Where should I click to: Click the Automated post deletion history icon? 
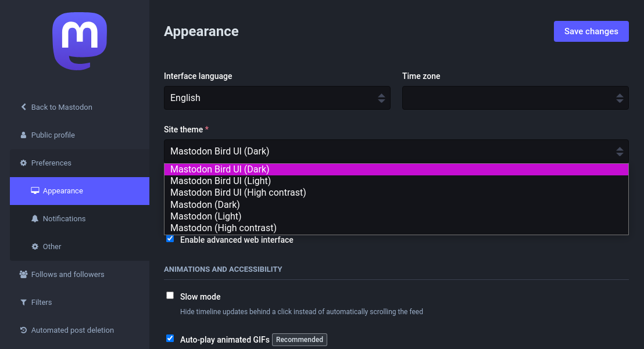click(x=24, y=330)
